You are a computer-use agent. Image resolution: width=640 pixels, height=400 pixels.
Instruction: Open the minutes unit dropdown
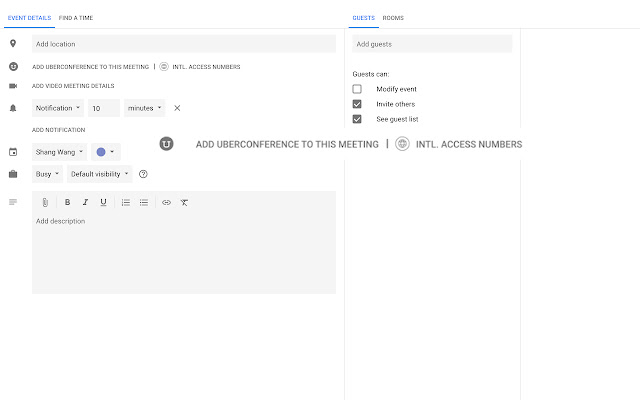[144, 108]
